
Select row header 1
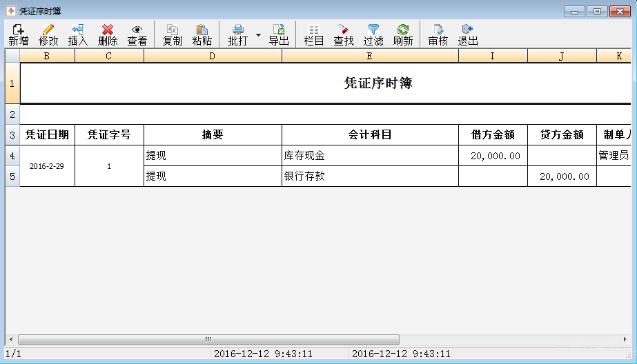pos(12,83)
